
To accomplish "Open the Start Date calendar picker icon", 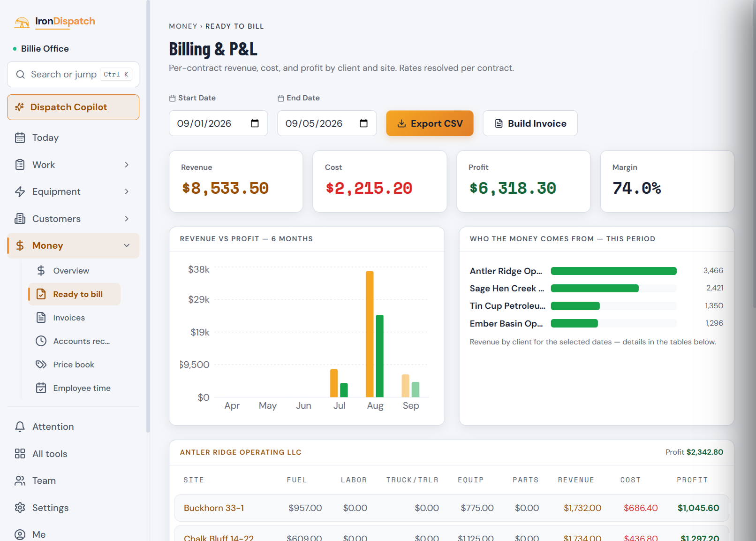I will tap(255, 123).
